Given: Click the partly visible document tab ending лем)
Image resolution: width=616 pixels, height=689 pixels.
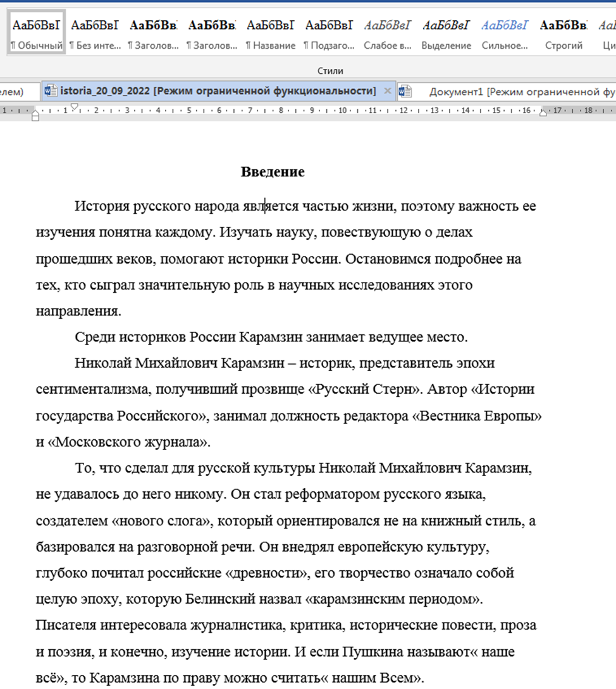Looking at the screenshot, I should (20, 92).
